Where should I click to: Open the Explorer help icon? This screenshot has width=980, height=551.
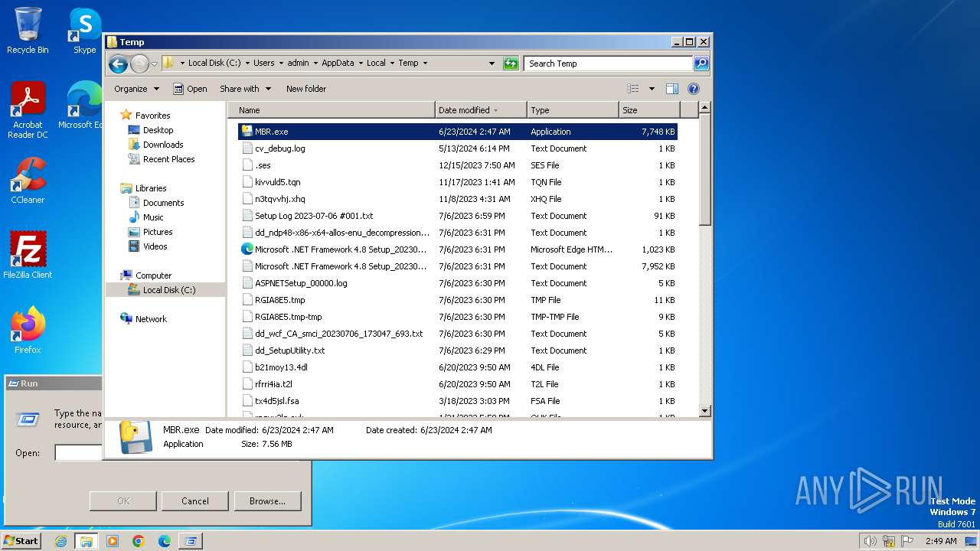(x=694, y=89)
